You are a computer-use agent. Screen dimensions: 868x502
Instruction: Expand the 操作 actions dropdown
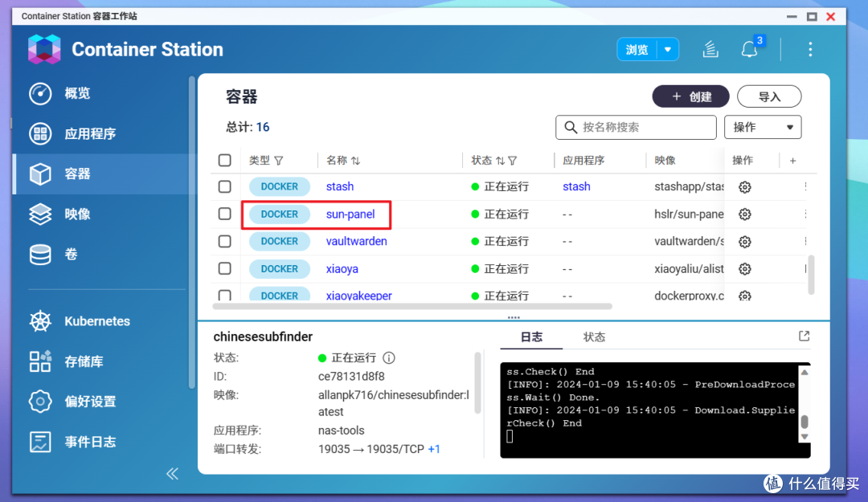click(762, 127)
